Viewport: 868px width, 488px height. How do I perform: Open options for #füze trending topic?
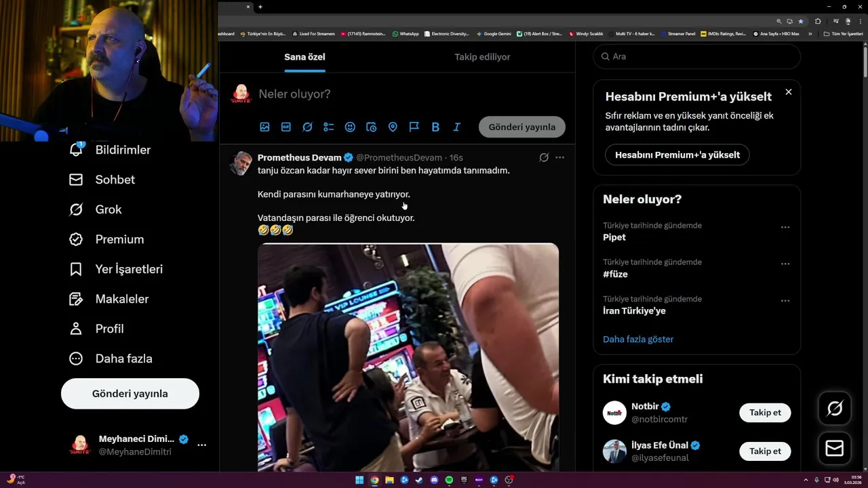pos(785,264)
